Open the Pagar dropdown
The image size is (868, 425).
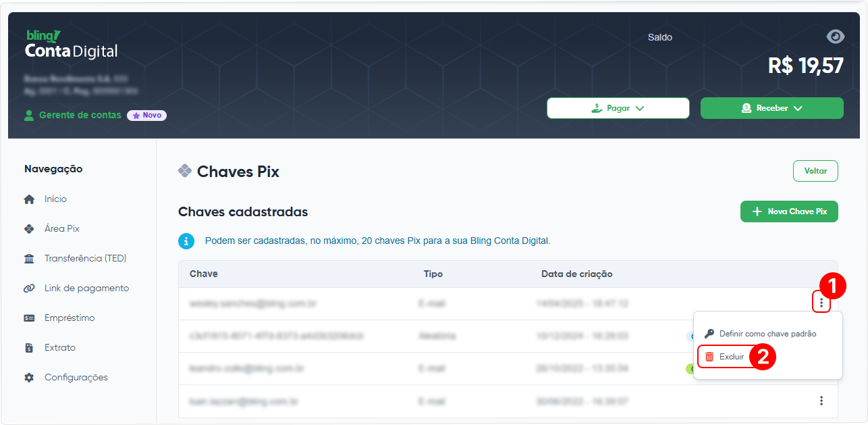click(618, 108)
